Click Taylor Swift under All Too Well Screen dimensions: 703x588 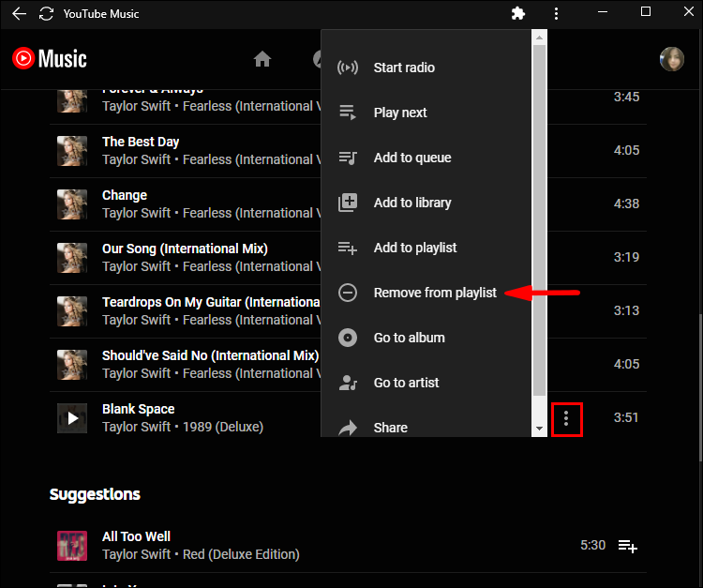[x=136, y=555]
